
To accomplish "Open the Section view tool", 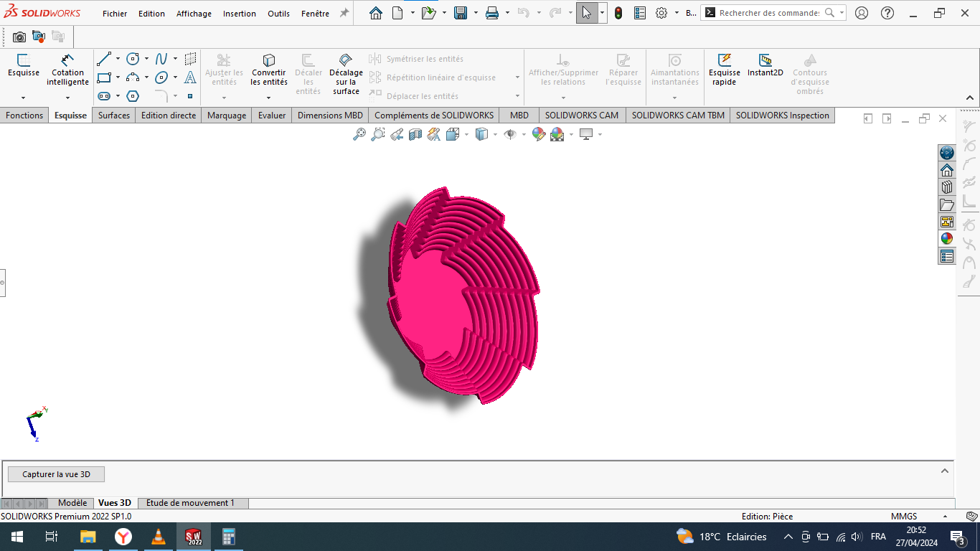I will tap(414, 134).
